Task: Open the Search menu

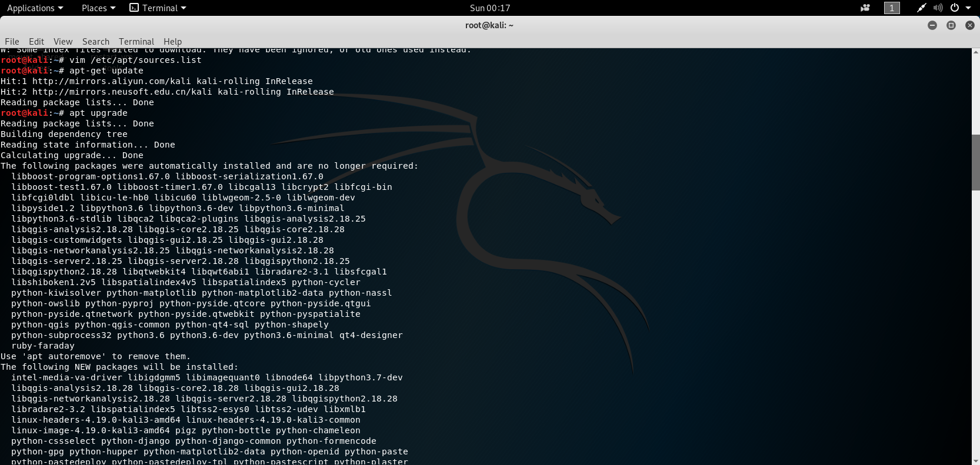Action: click(x=96, y=41)
